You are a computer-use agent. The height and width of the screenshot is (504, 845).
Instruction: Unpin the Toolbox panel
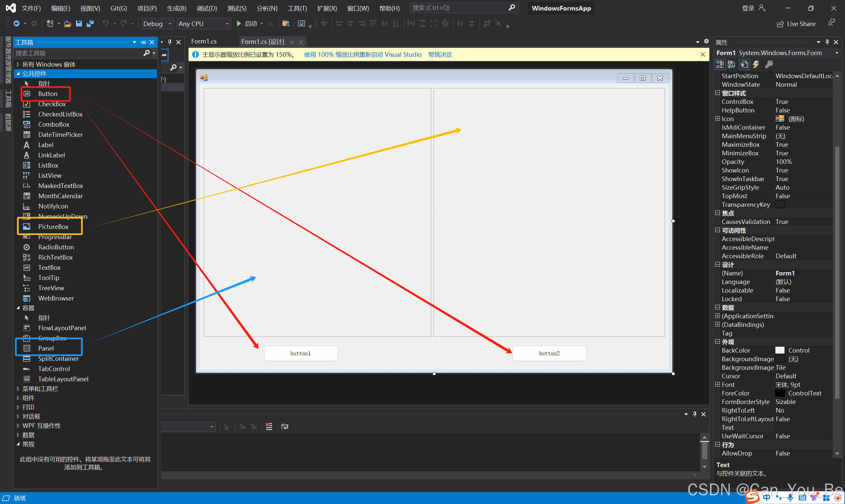(143, 42)
